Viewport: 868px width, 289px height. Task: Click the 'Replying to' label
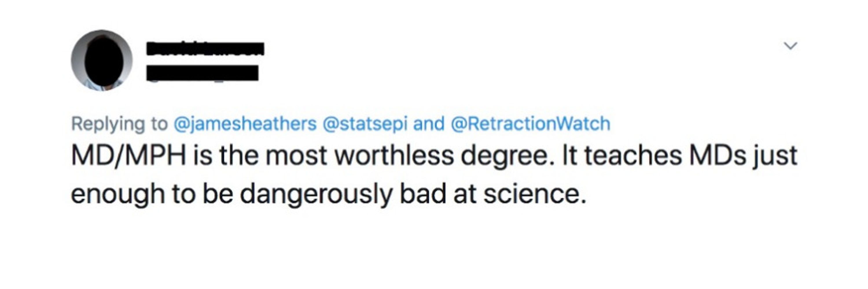119,124
